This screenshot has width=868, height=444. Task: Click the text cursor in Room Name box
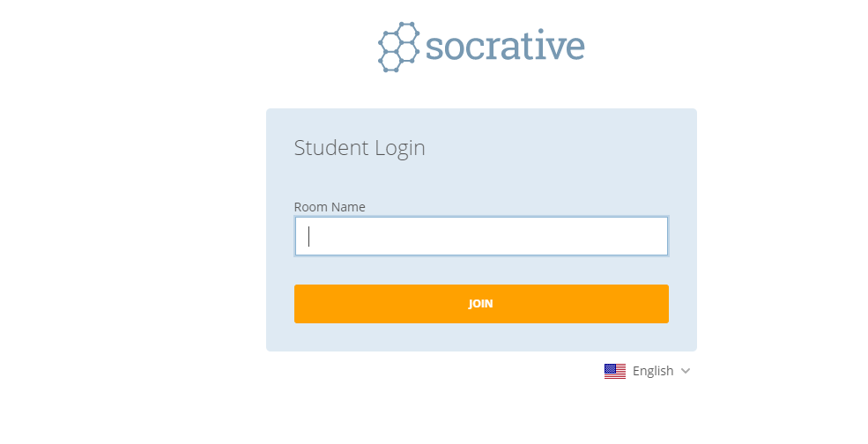click(x=309, y=236)
